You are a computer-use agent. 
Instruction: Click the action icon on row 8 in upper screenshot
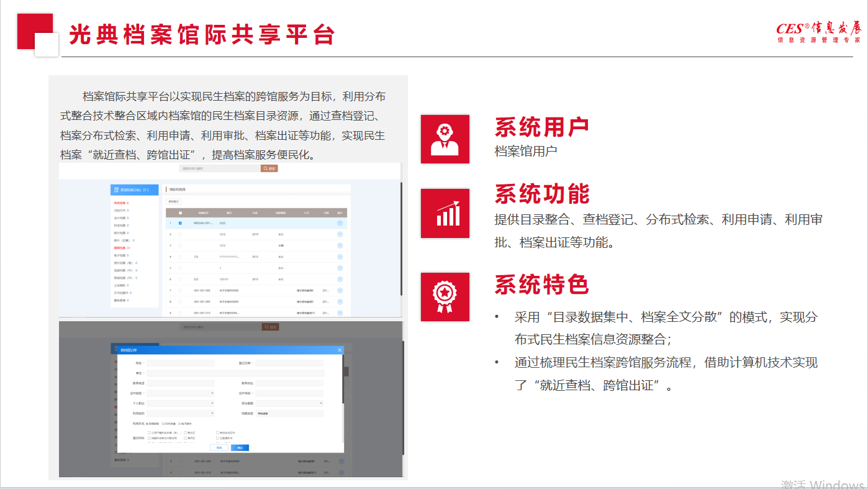[340, 301]
